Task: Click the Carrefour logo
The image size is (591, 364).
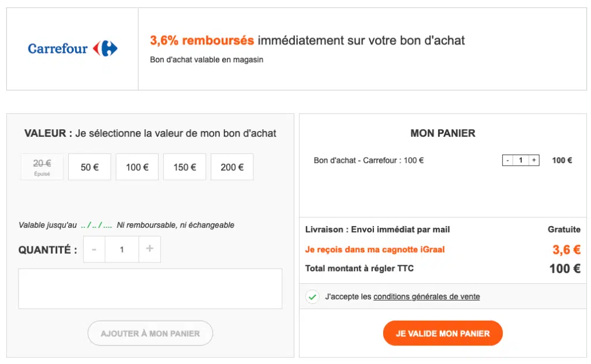Action: pos(73,48)
